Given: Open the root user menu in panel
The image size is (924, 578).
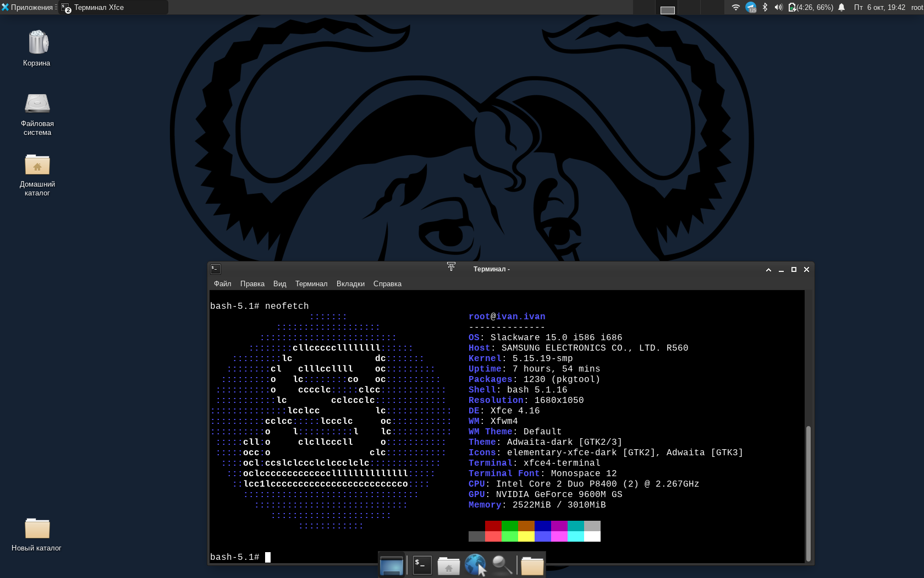Looking at the screenshot, I should [x=917, y=7].
